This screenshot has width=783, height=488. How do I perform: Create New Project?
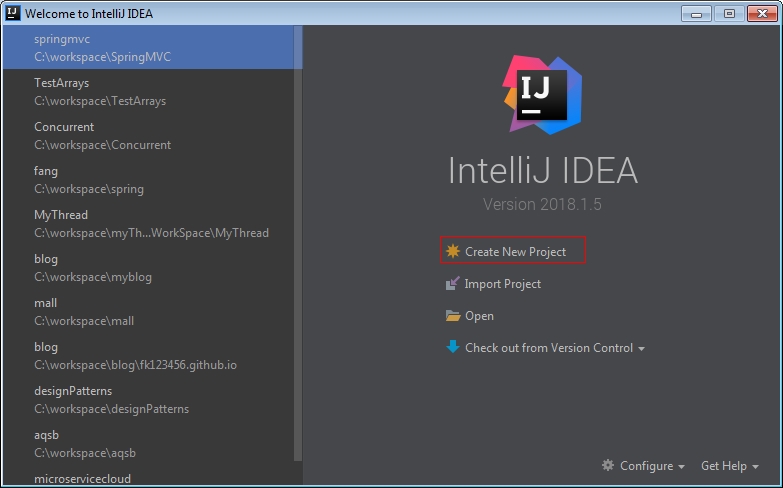[x=515, y=252]
